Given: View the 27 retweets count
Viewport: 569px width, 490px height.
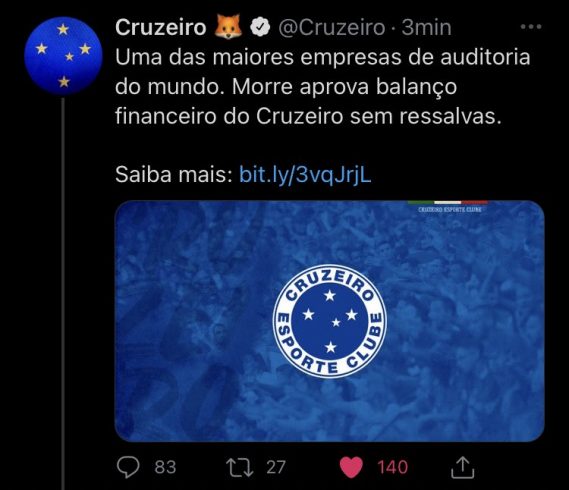Looking at the screenshot, I should (x=276, y=467).
